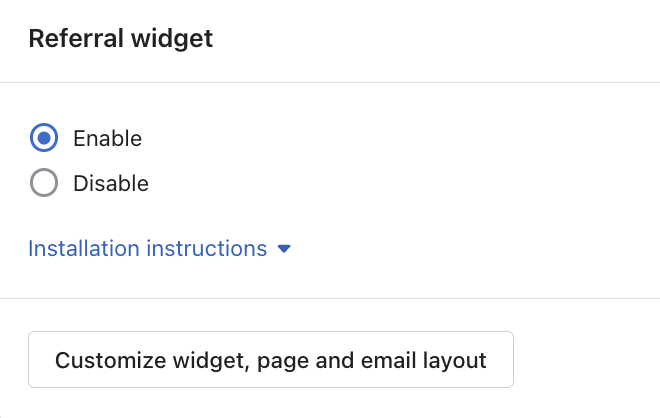Click the "Disable" option label text

(x=111, y=184)
